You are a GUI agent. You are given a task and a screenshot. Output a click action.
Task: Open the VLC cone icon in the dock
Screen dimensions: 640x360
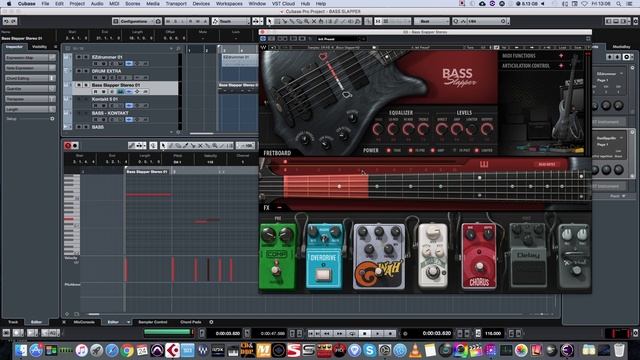tap(415, 350)
